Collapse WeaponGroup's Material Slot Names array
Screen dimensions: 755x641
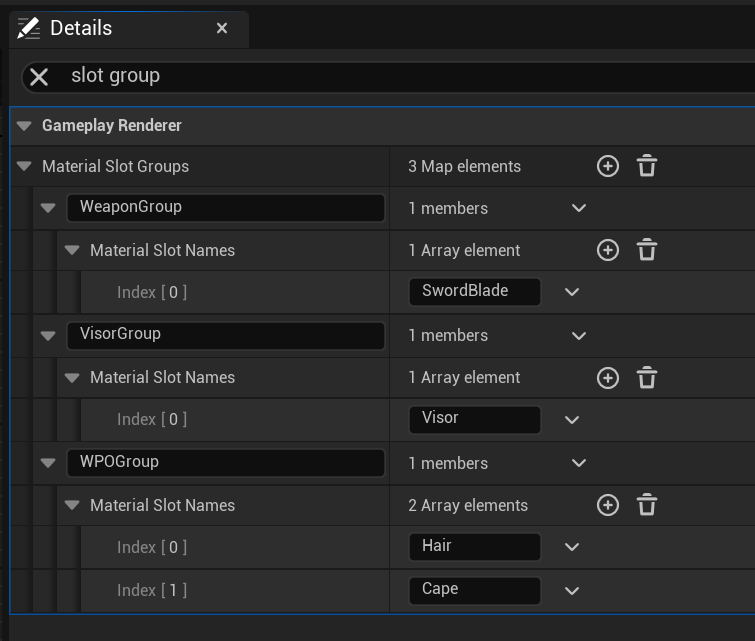click(x=72, y=250)
